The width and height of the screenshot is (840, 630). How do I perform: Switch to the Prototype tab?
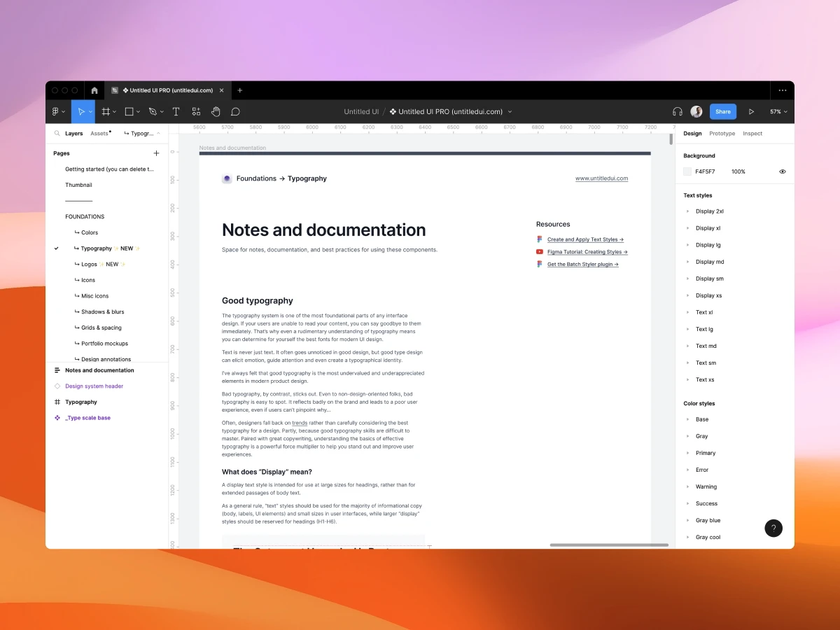(722, 133)
